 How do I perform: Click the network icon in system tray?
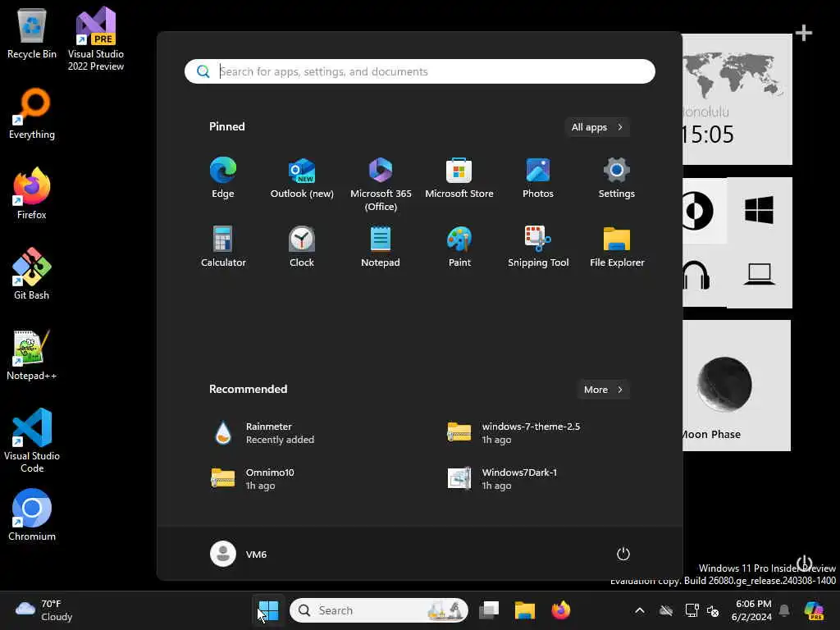point(692,610)
